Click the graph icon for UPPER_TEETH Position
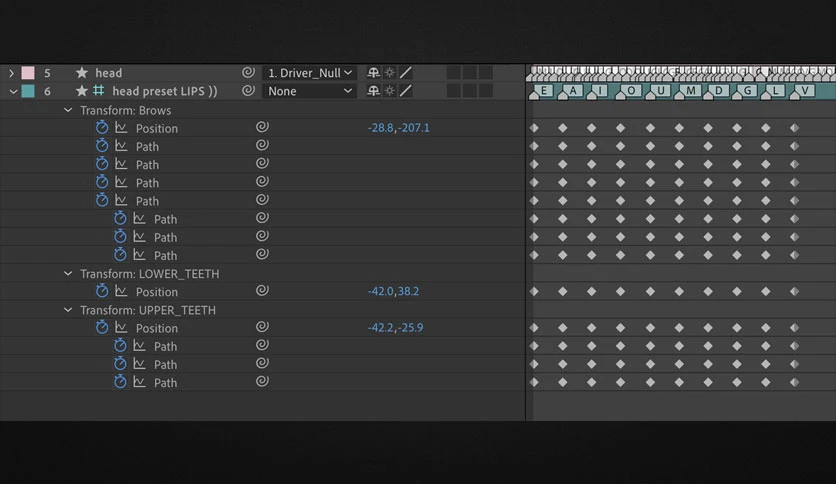 coord(121,327)
